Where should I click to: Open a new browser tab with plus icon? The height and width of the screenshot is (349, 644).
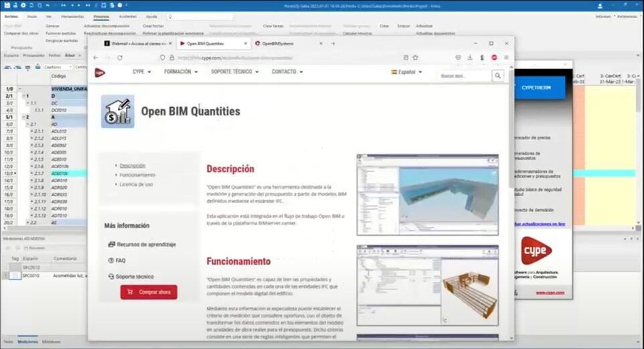coord(333,44)
